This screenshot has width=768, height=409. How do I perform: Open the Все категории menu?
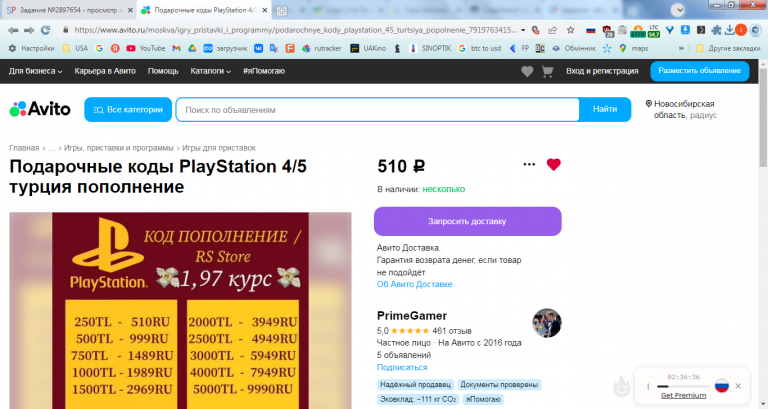(x=128, y=110)
